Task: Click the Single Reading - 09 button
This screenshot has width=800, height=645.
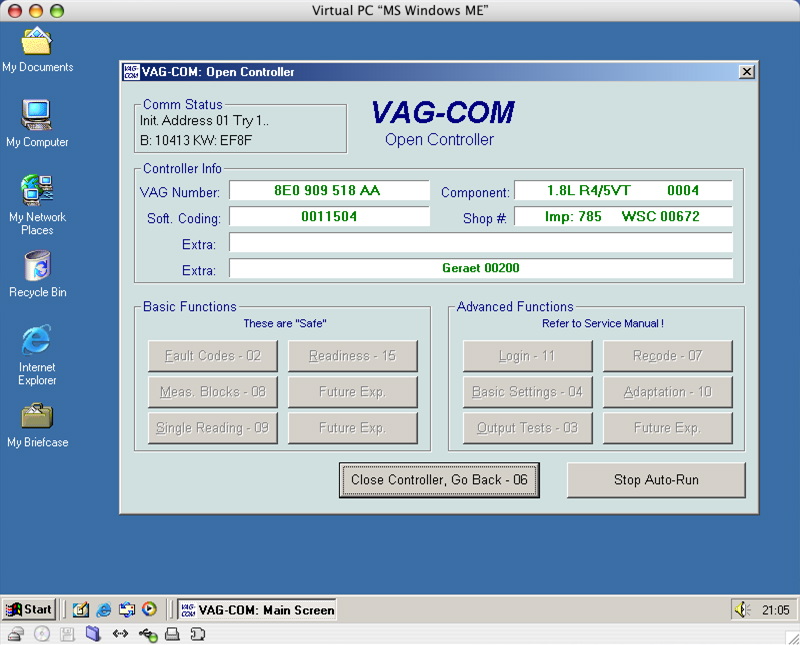Action: tap(213, 428)
